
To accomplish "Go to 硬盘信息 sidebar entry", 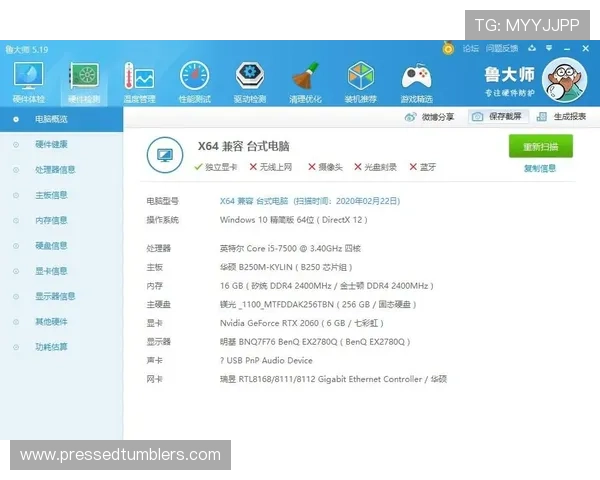I will pyautogui.click(x=51, y=246).
